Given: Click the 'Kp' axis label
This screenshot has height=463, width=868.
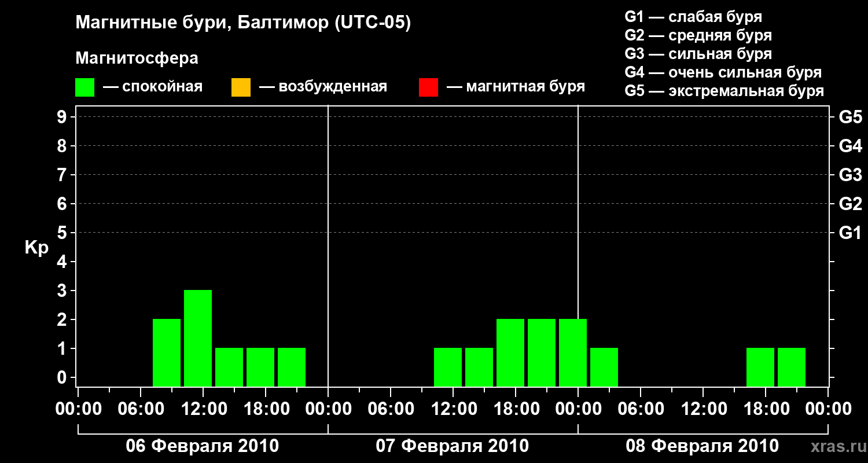Looking at the screenshot, I should point(36,248).
